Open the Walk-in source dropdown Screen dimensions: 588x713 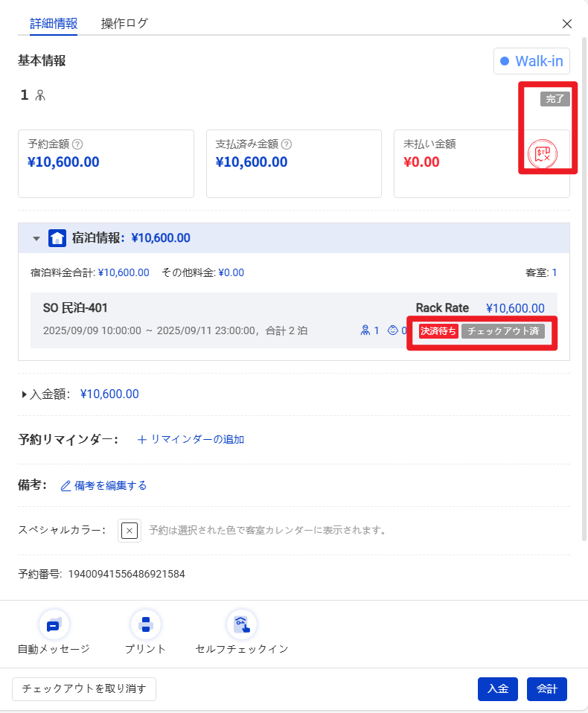pyautogui.click(x=531, y=61)
